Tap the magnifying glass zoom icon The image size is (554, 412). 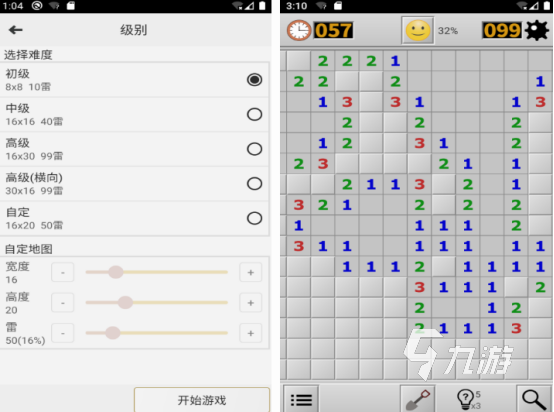coord(534,399)
